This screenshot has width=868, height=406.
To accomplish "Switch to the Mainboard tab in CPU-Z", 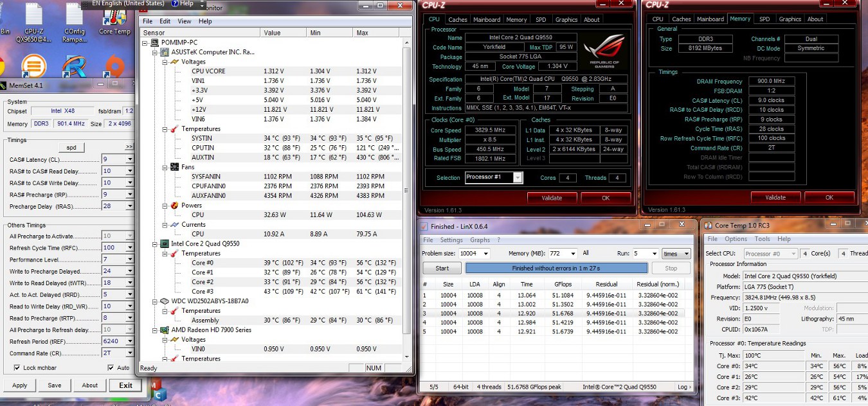I will click(x=487, y=20).
